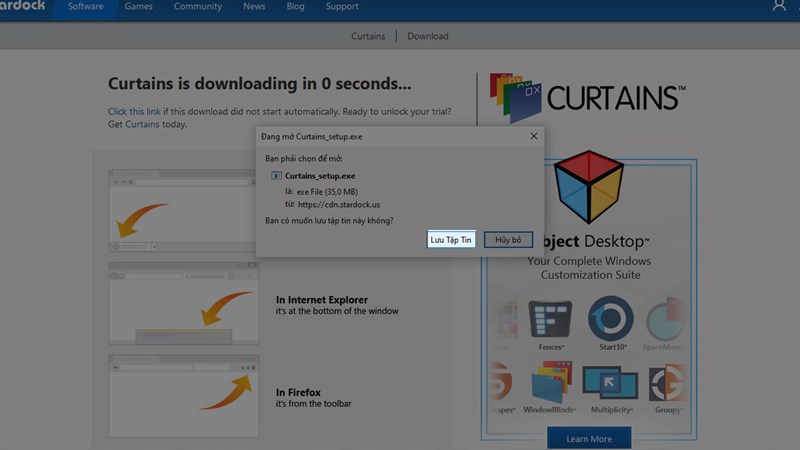Open the Software menu

coord(85,6)
